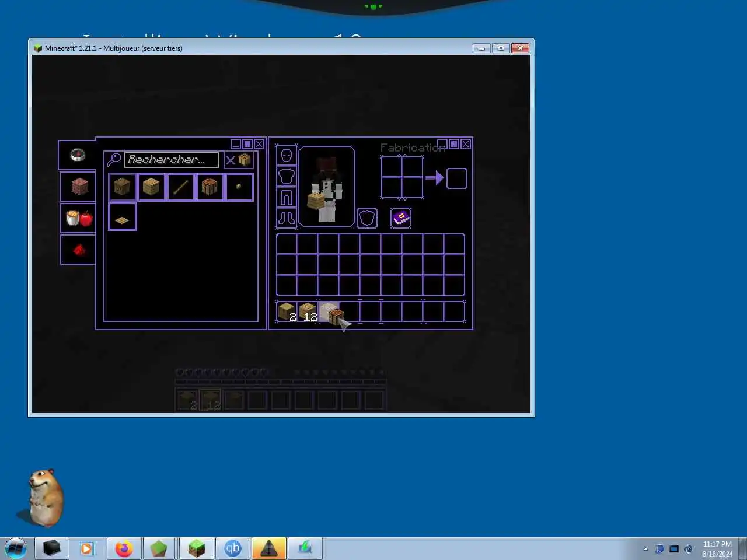Click the crafting result output slot
The height and width of the screenshot is (560, 747).
click(457, 178)
